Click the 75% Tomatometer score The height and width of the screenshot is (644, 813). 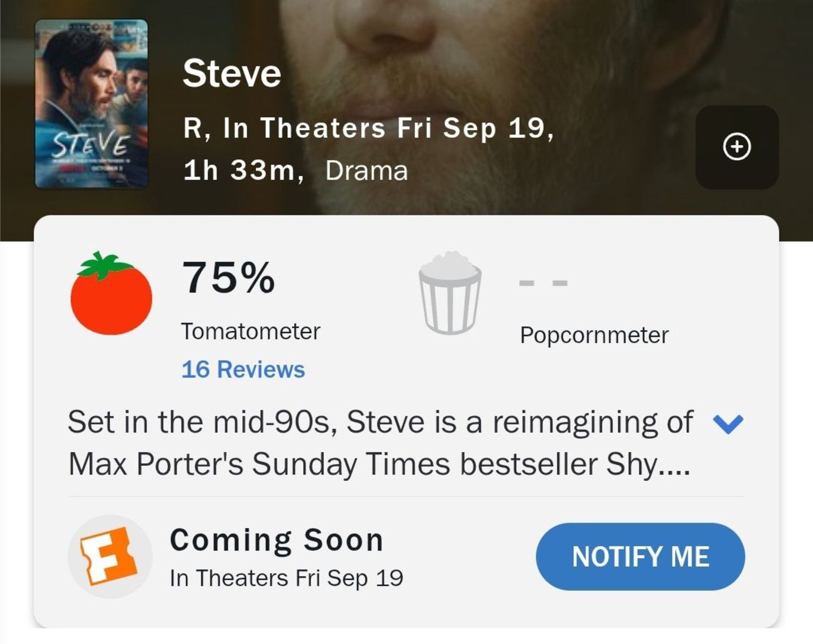(x=229, y=278)
